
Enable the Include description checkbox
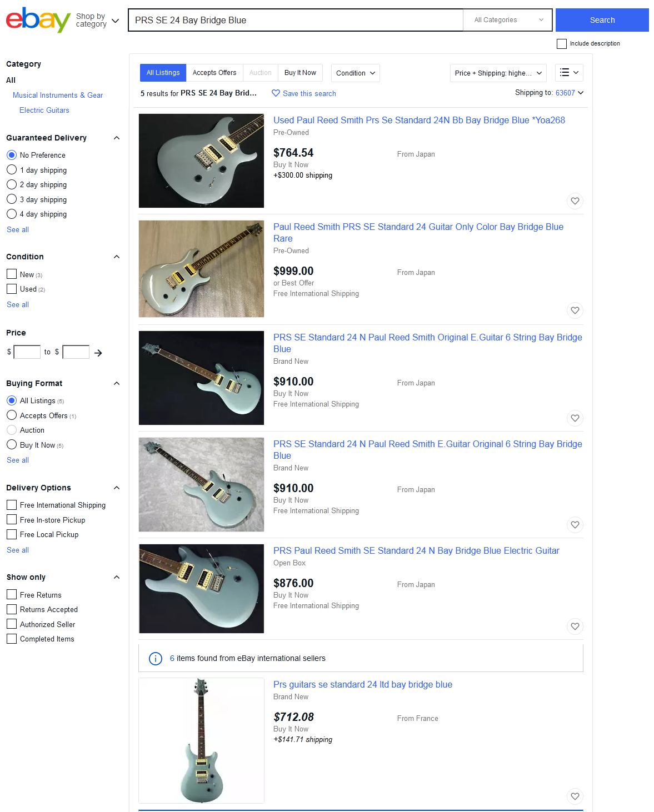click(x=562, y=44)
